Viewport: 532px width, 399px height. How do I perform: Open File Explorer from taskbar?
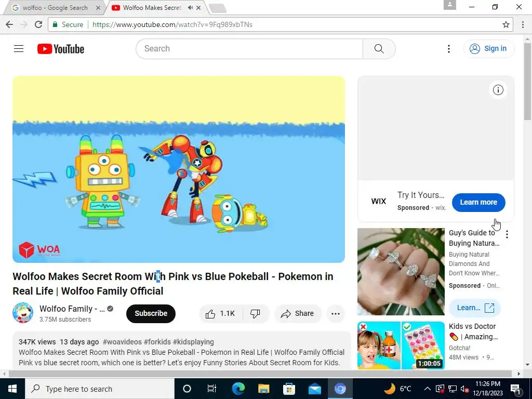pyautogui.click(x=263, y=389)
